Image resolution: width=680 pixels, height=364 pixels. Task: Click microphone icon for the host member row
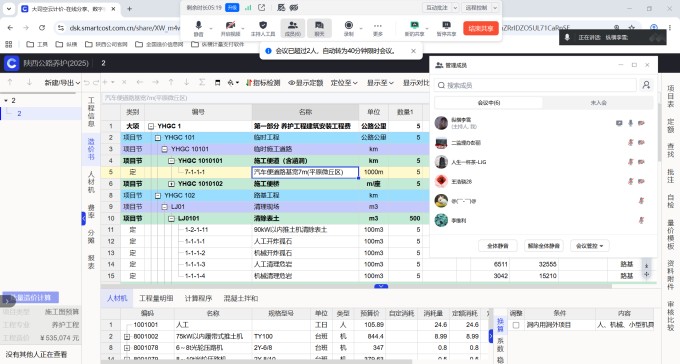click(630, 123)
